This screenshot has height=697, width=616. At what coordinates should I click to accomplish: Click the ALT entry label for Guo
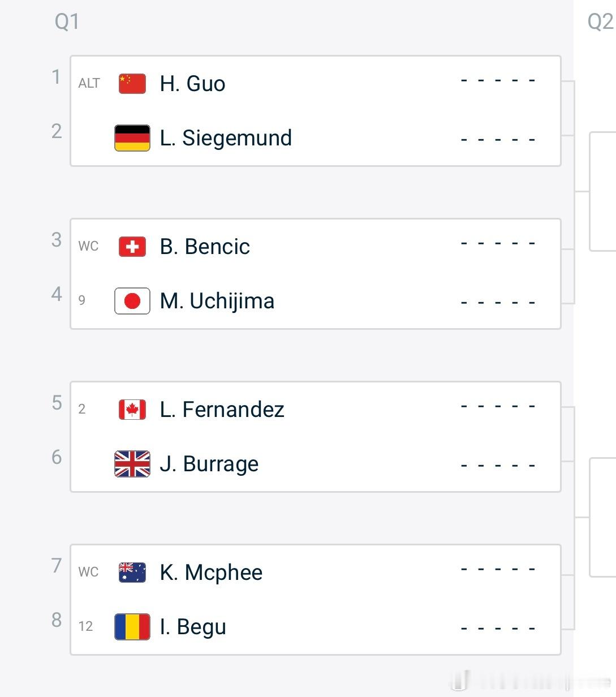[x=89, y=83]
